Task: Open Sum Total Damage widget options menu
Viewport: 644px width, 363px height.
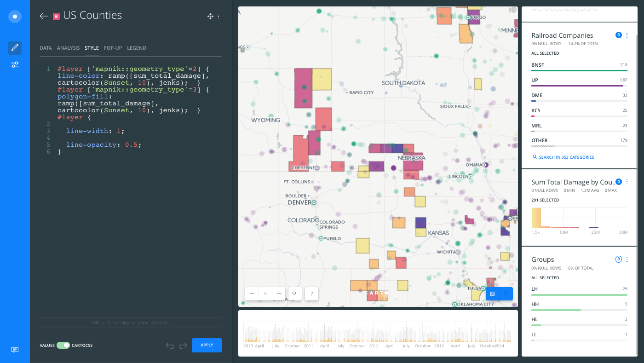Action: click(627, 182)
